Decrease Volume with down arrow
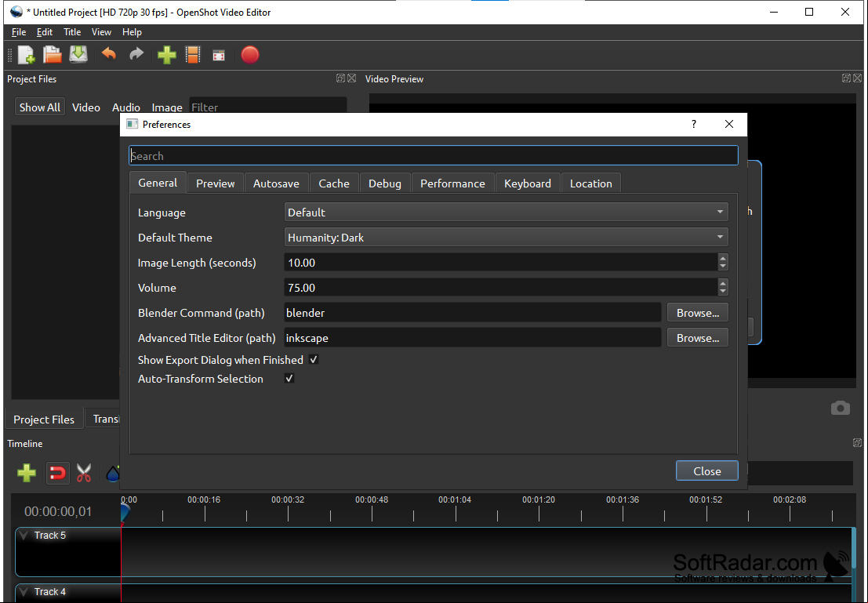 pyautogui.click(x=722, y=292)
